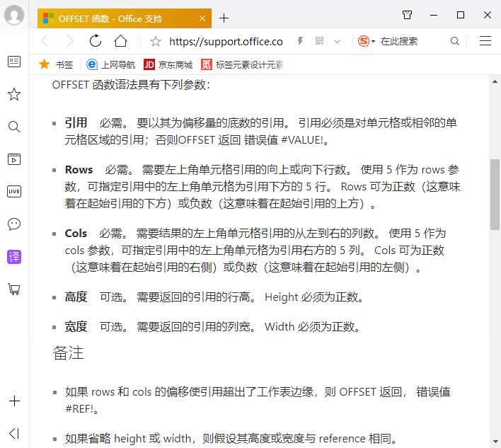
Task: Click the sidebar search magnifier icon
Action: point(14,127)
